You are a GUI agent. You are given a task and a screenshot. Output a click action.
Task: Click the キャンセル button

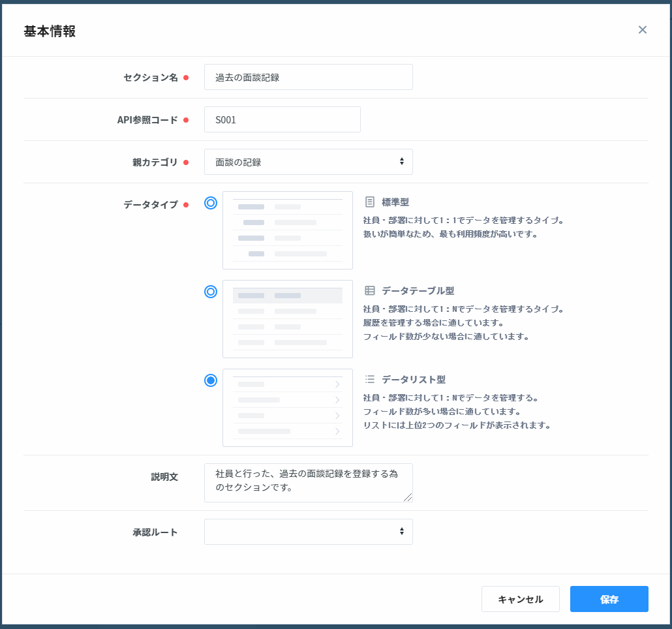(520, 599)
